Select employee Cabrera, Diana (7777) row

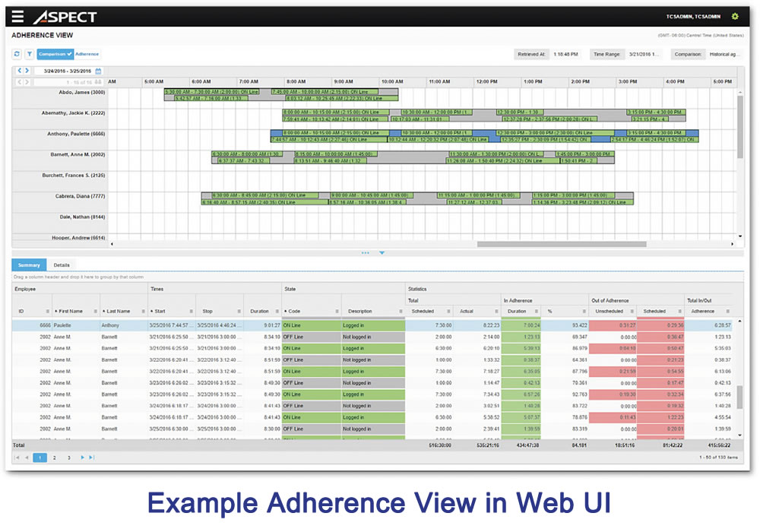(x=80, y=196)
